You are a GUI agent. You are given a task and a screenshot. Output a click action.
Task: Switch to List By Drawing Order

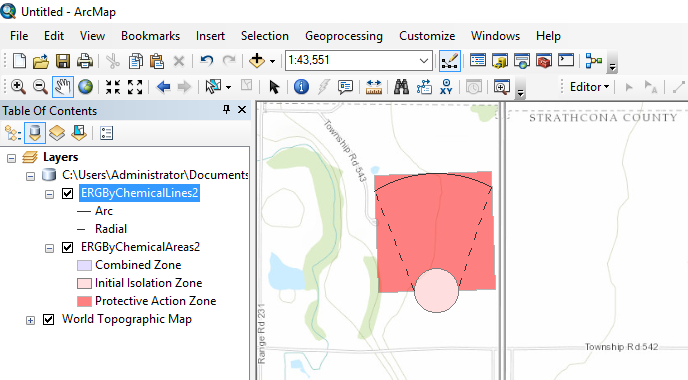click(13, 133)
